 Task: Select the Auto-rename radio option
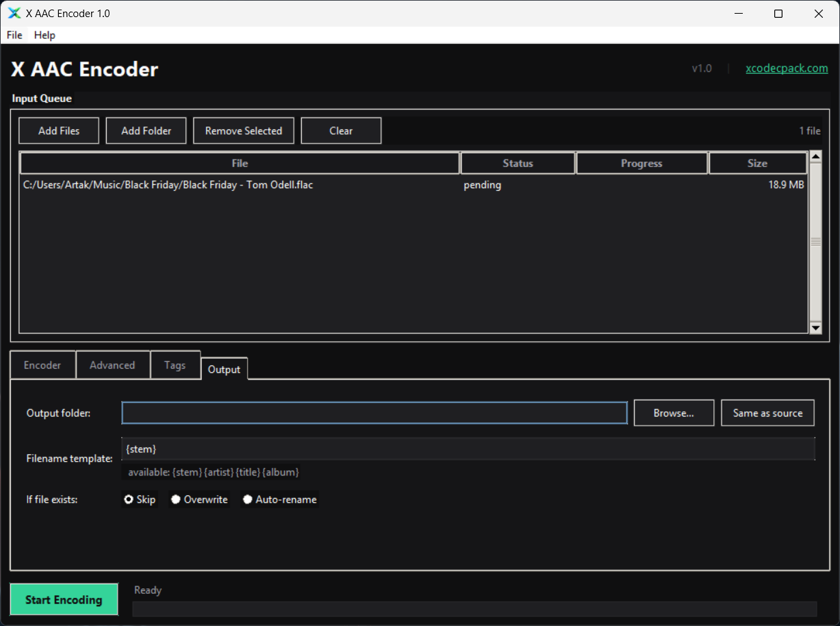tap(280, 499)
